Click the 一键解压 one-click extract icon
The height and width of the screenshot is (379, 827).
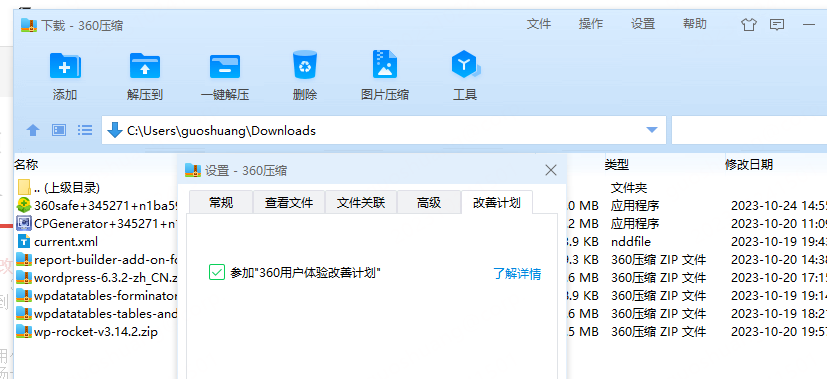pos(225,66)
